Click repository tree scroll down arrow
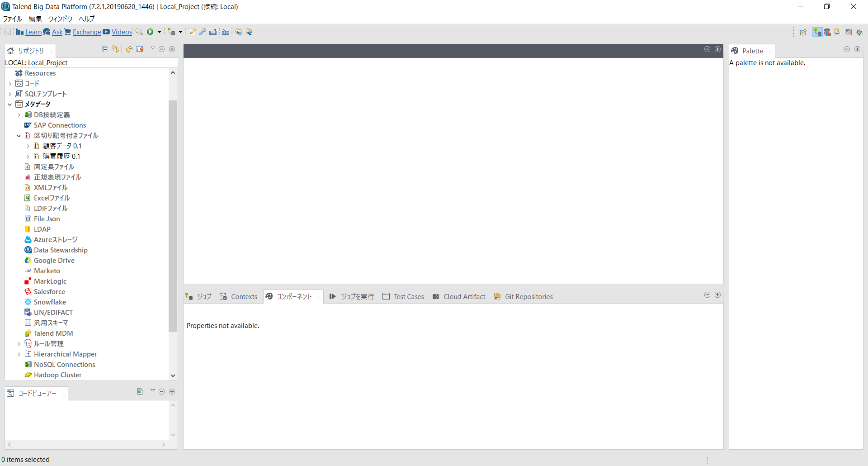 pyautogui.click(x=173, y=376)
